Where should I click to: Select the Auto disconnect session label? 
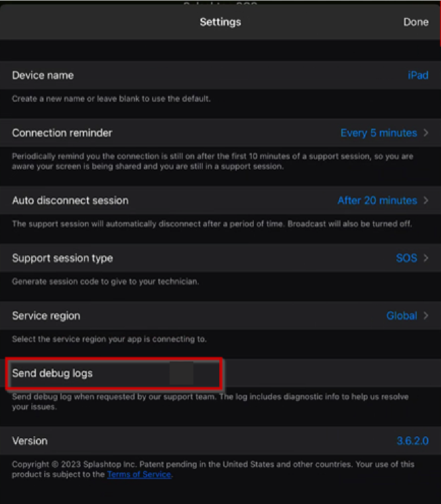pos(70,200)
